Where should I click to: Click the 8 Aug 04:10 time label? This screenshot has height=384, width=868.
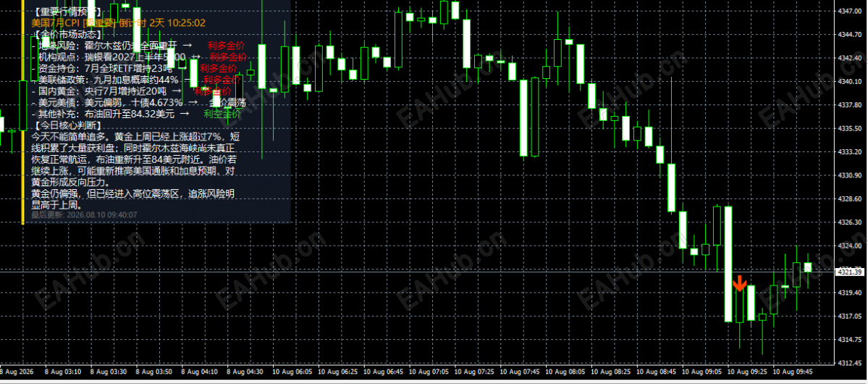click(199, 371)
